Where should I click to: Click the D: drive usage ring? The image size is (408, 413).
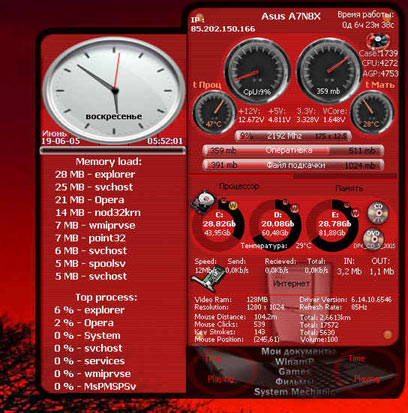click(276, 225)
